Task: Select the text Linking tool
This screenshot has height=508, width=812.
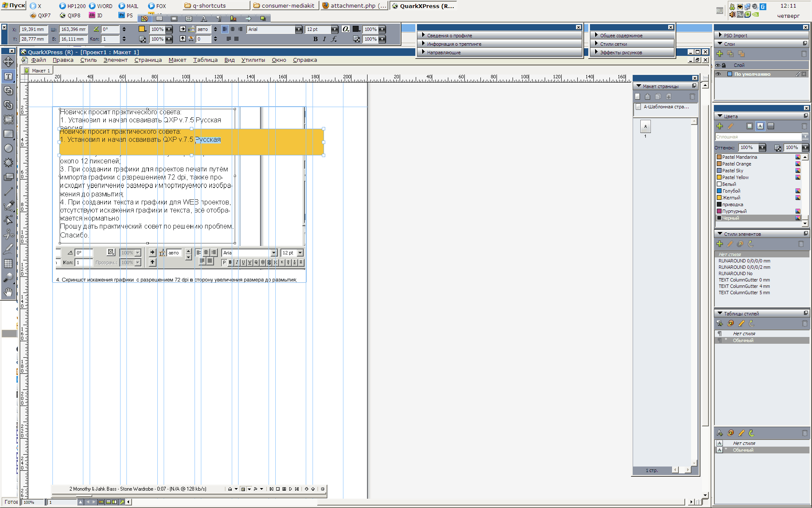Action: (8, 91)
